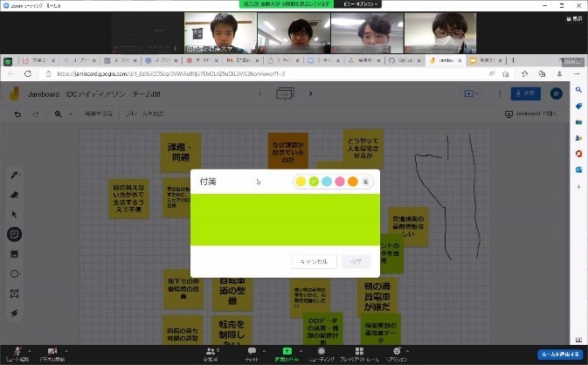Cancel the sticky note dialog
This screenshot has height=365, width=588.
coord(314,262)
